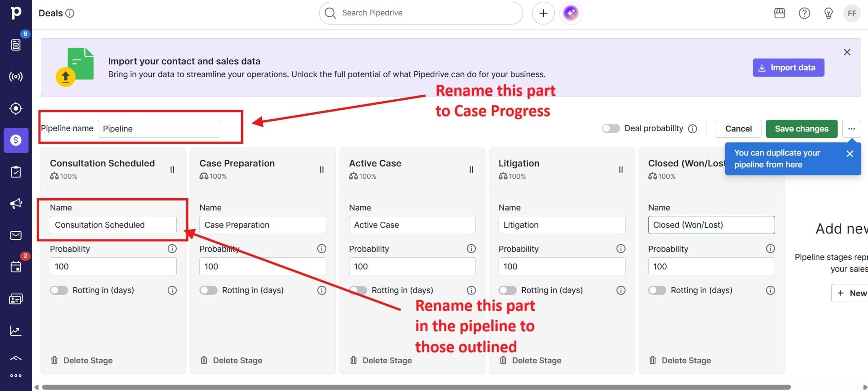Open the AI assistant sparkle icon

click(x=571, y=13)
